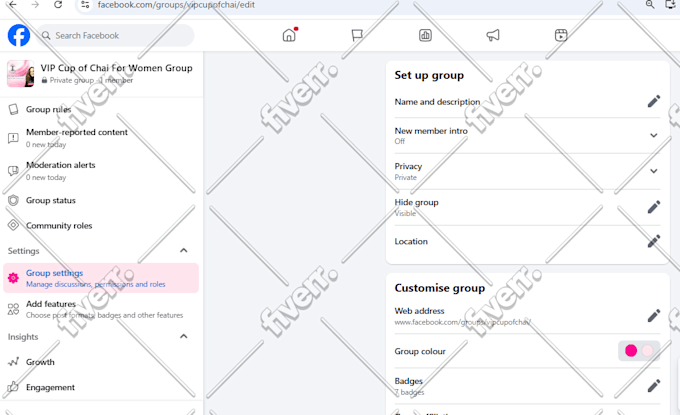Click the Growth chart icon

coord(13,362)
